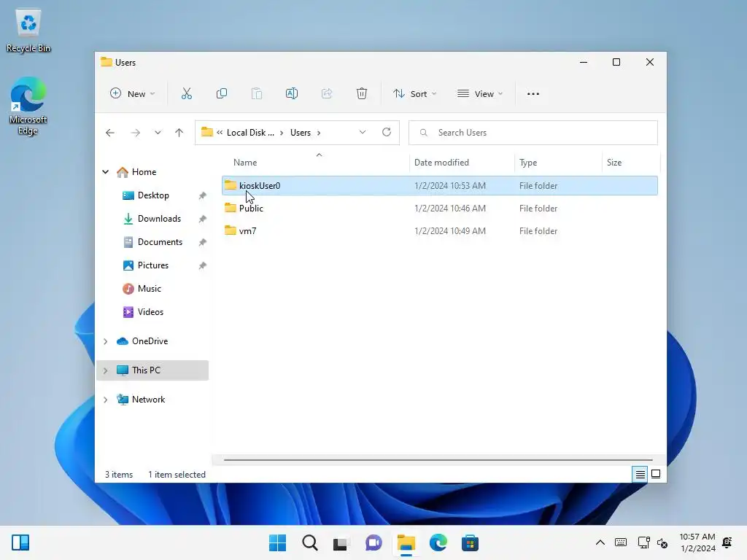The height and width of the screenshot is (560, 747).
Task: Open Widgets panel on taskbar
Action: 20,542
